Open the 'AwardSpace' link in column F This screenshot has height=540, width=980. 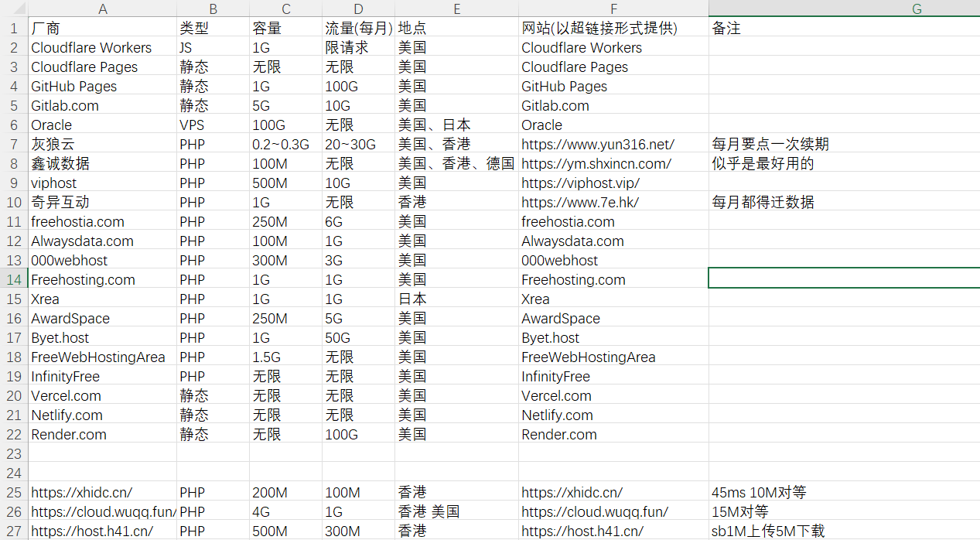pyautogui.click(x=561, y=318)
